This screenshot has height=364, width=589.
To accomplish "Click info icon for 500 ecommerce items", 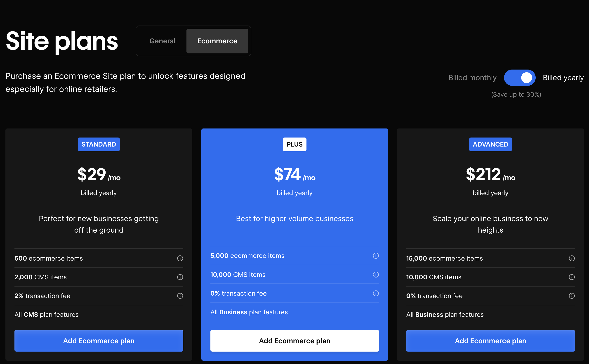I will [x=180, y=258].
